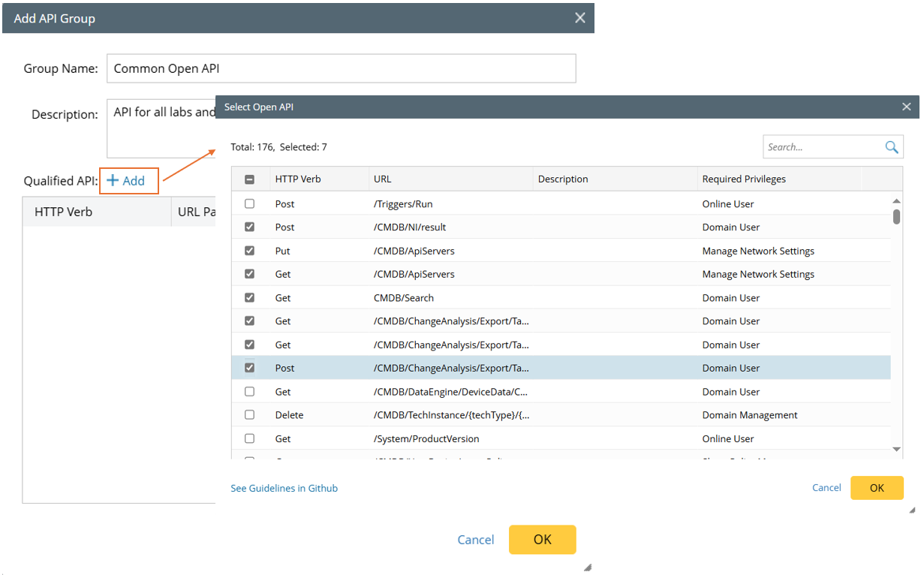The width and height of the screenshot is (924, 575).
Task: Check the /System/ProductVersion checkbox
Action: coord(250,438)
